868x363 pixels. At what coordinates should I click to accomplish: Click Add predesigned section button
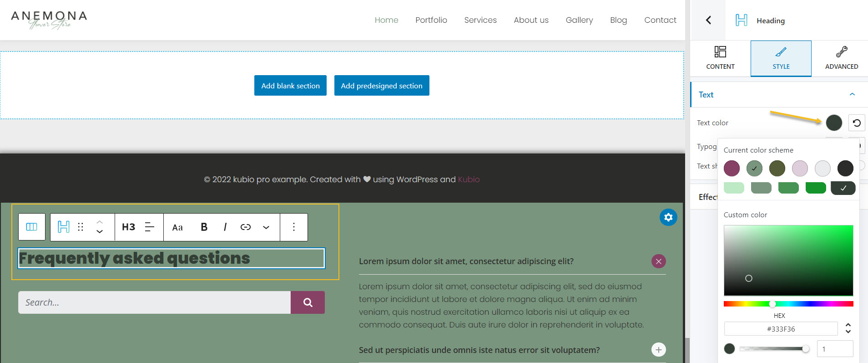point(382,86)
